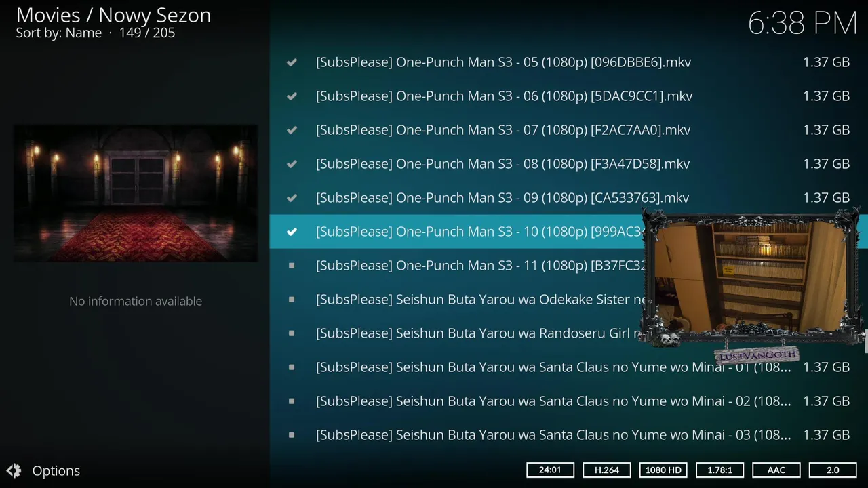Viewport: 868px width, 488px height.
Task: Click the 6:38 PM clock
Action: 803,23
